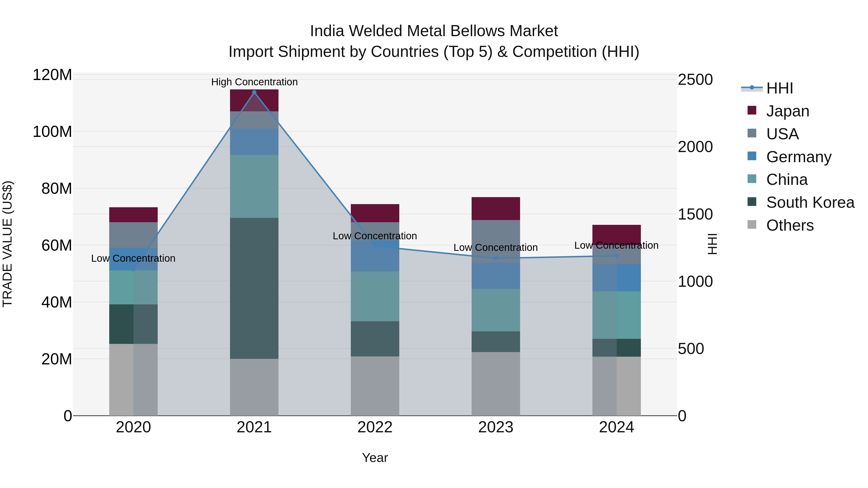Toggle the HHI line legend entry
Image resolution: width=868 pixels, height=488 pixels.
pos(767,88)
